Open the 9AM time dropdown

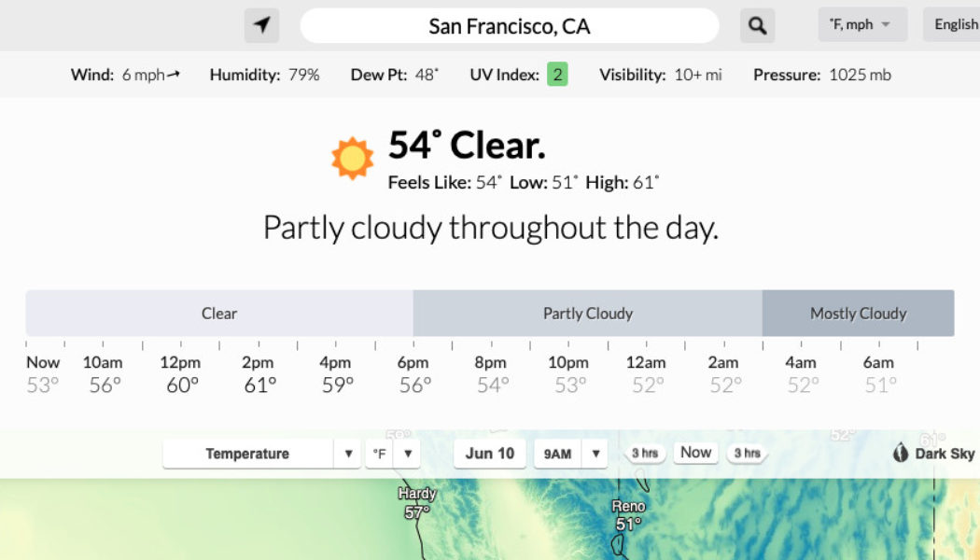[x=570, y=454]
